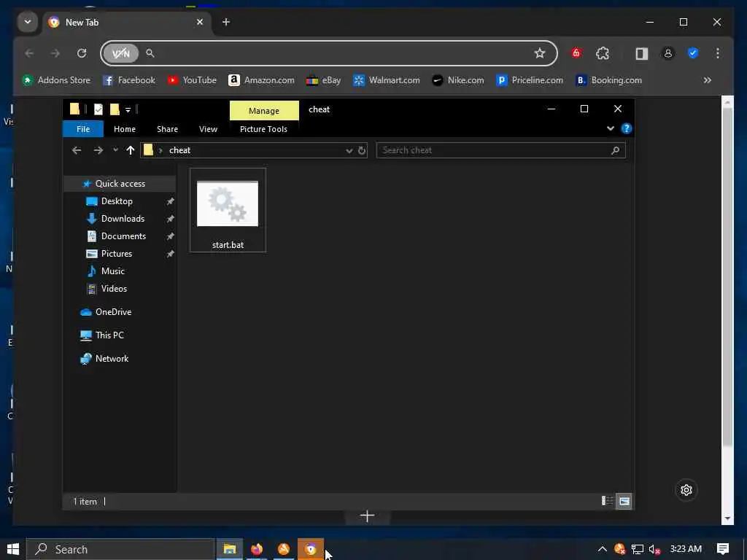Click the Search cheat field

pos(500,150)
